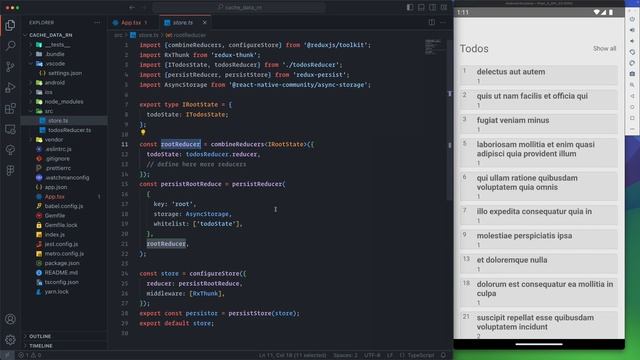This screenshot has width=640, height=360.
Task: Open the Figma icon in activity bar
Action: tap(10, 170)
